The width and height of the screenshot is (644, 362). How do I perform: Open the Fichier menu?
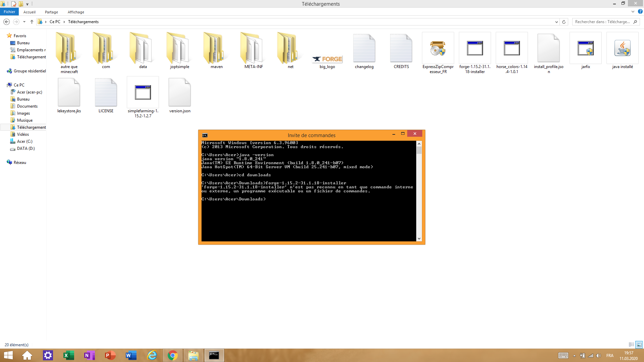(9, 12)
